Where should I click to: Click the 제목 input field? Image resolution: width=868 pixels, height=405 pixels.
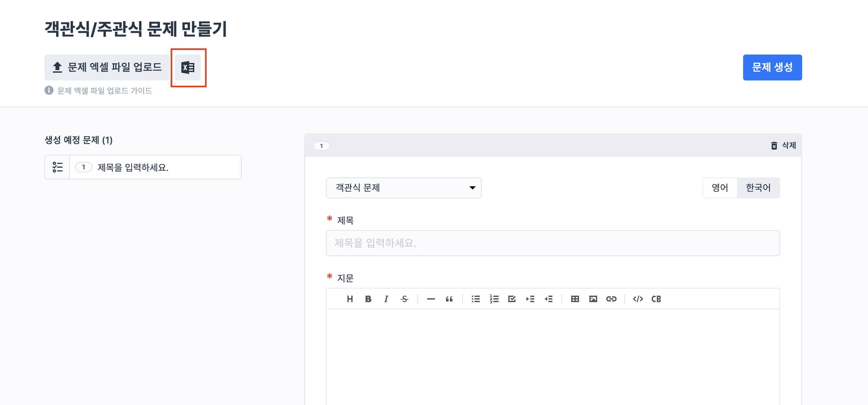click(553, 243)
